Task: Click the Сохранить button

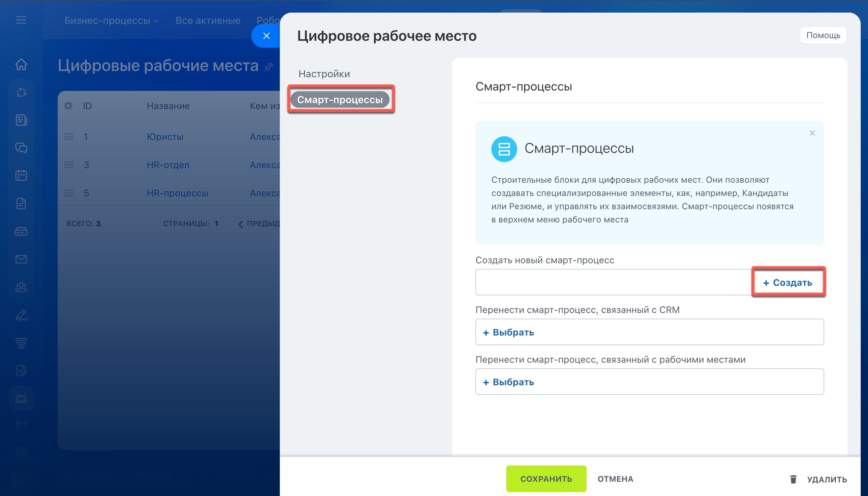Action: coord(546,479)
